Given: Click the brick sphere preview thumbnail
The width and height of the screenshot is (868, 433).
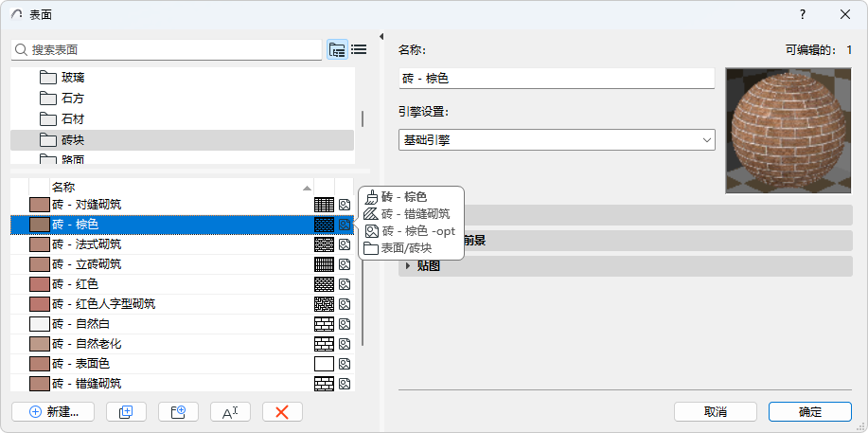Looking at the screenshot, I should pyautogui.click(x=788, y=131).
